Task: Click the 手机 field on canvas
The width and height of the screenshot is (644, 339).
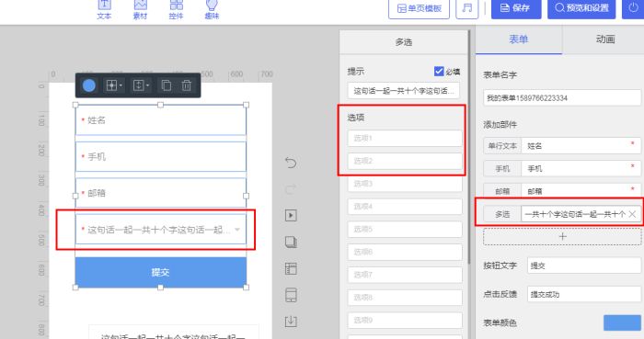Action: 161,156
